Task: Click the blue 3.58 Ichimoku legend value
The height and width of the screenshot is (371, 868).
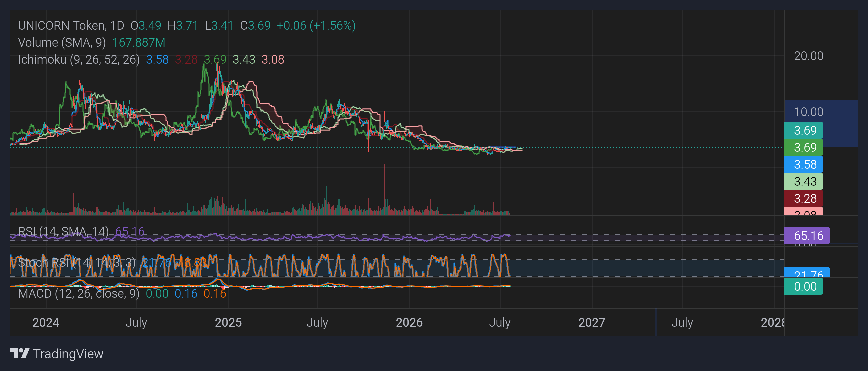Action: (x=157, y=60)
